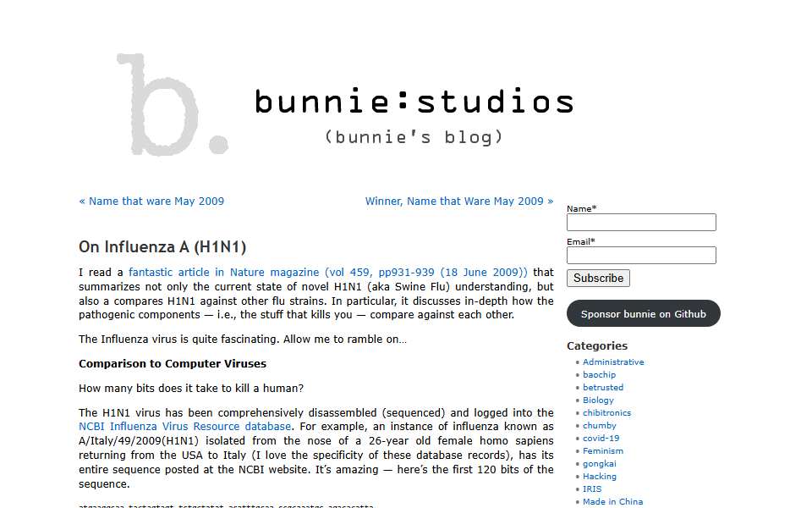Screen dimensions: 812x508
Task: Click the text How many bits does it take
Action: click(x=191, y=389)
